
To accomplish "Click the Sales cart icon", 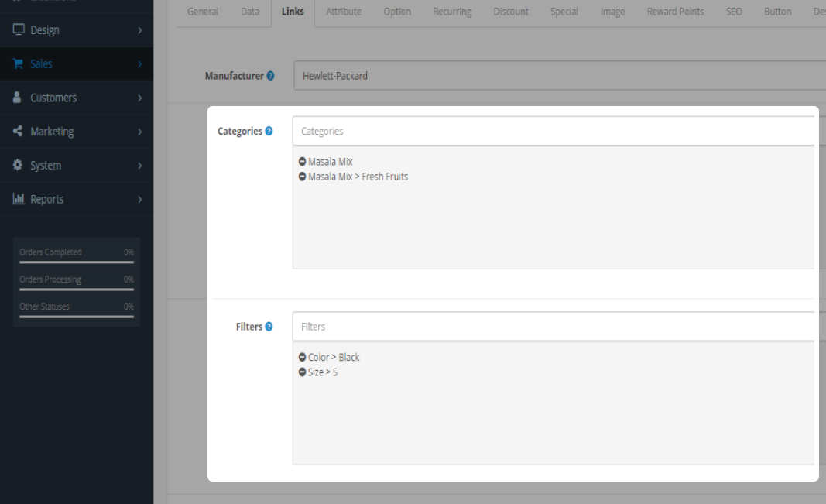I will (x=18, y=64).
